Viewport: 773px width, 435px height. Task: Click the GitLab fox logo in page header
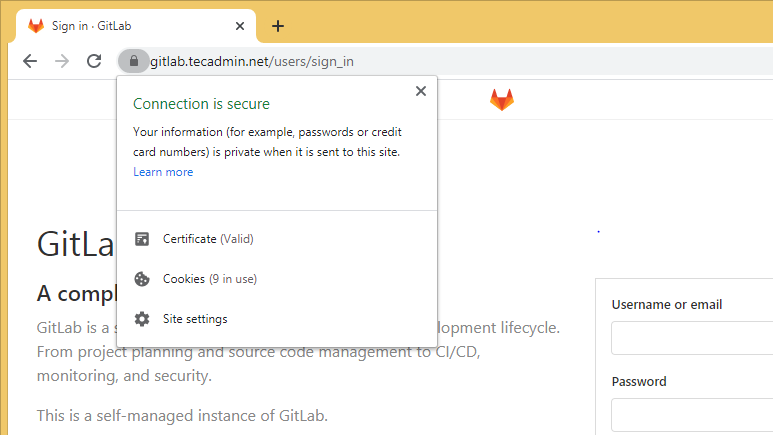(x=501, y=100)
